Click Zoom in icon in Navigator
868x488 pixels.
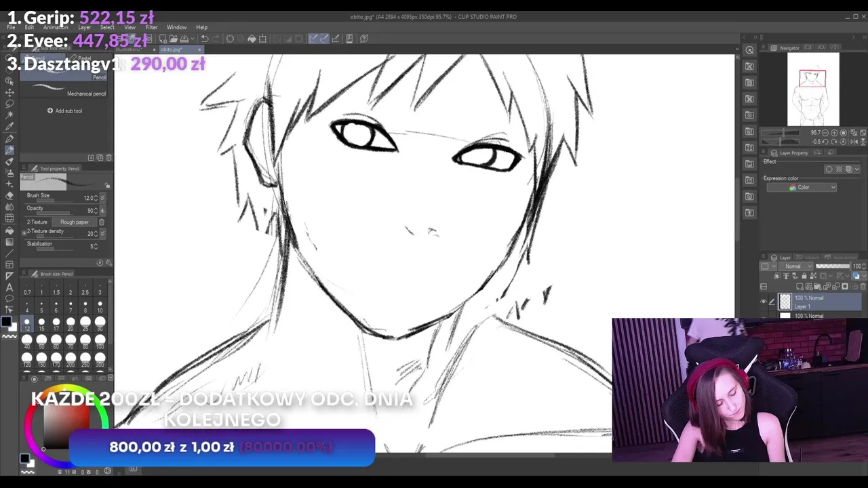[834, 133]
